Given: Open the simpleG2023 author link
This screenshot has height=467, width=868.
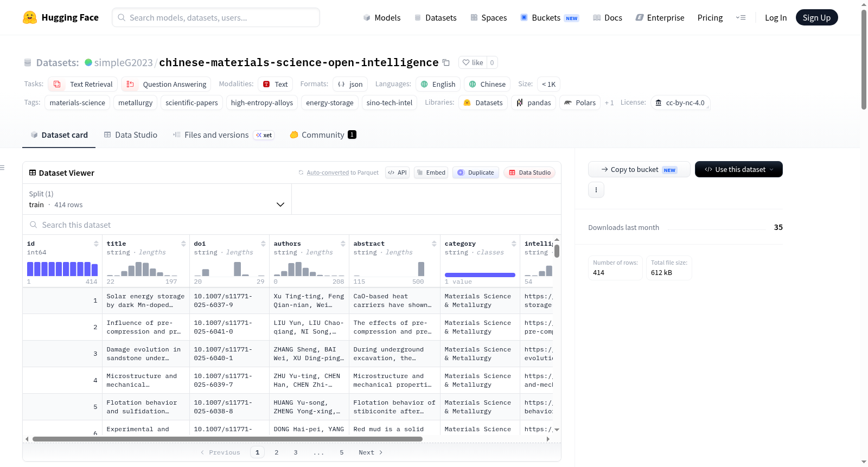Looking at the screenshot, I should (124, 62).
